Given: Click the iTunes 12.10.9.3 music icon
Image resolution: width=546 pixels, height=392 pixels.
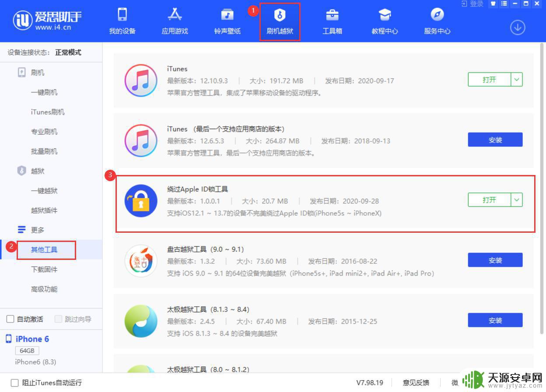Looking at the screenshot, I should pos(141,80).
